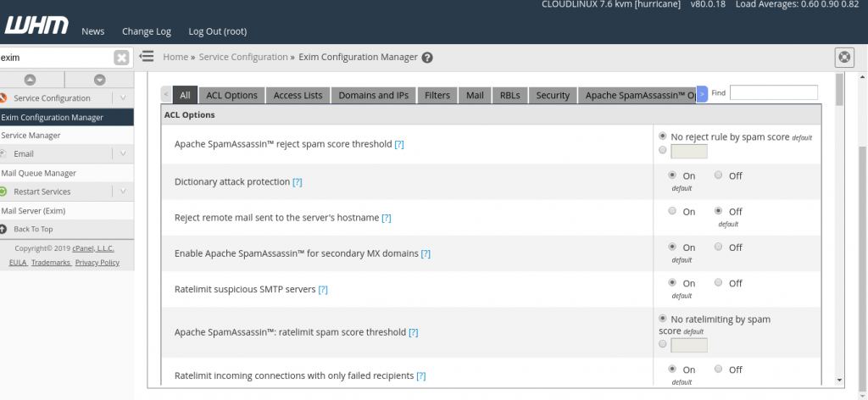Open help for Reject remote mail hostname
This screenshot has width=868, height=400.
click(387, 218)
